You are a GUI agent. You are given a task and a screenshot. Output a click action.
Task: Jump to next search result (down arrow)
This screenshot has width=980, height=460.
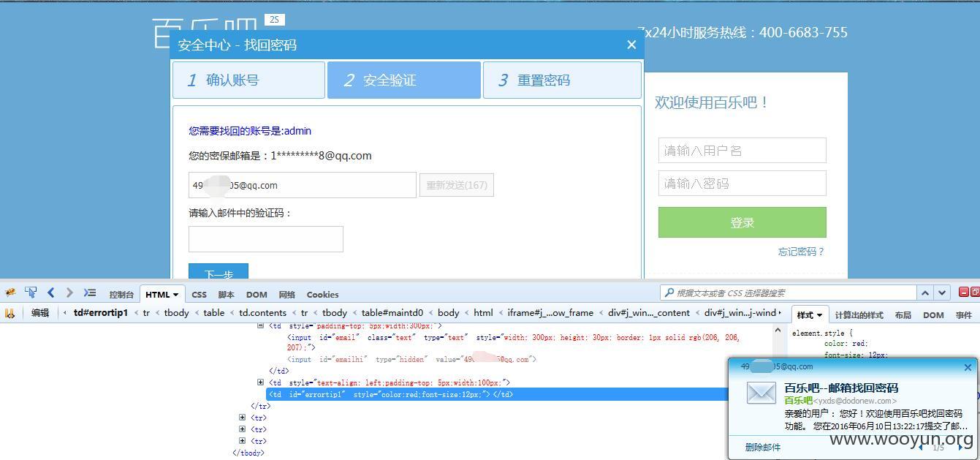[941, 293]
